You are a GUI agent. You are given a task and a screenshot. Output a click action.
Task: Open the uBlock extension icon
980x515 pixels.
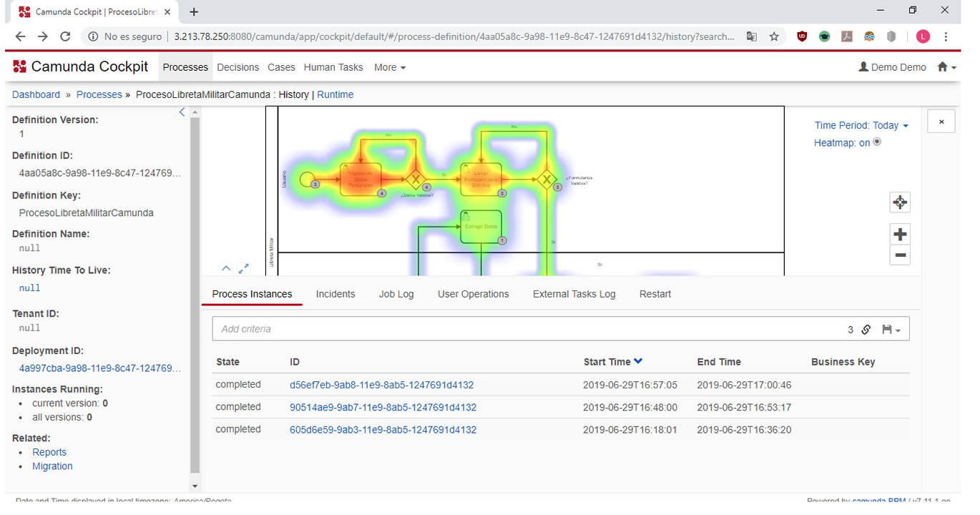coord(802,36)
